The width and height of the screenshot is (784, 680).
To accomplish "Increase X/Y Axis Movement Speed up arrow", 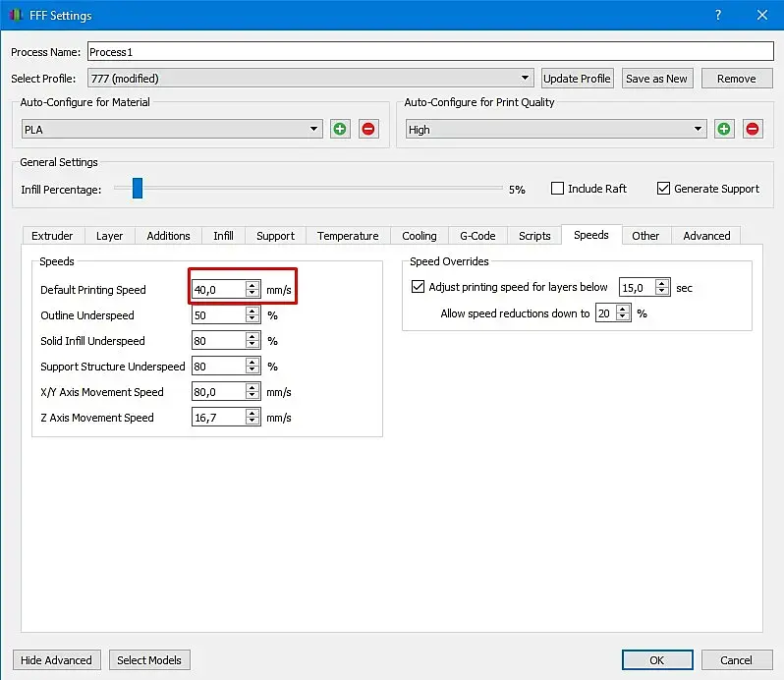I will [252, 387].
